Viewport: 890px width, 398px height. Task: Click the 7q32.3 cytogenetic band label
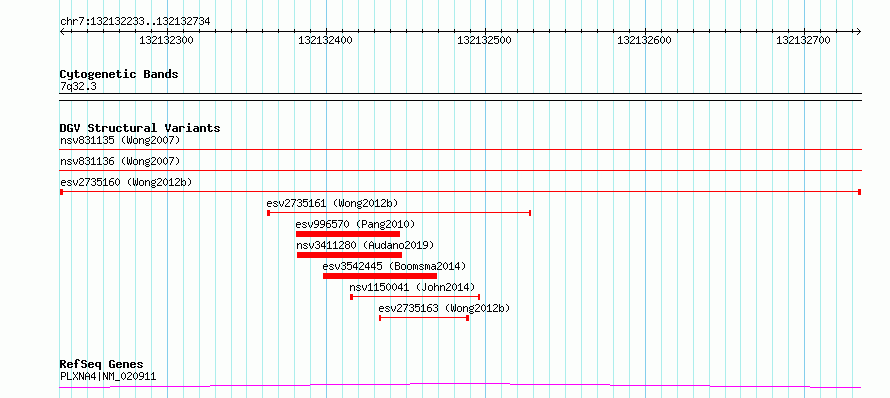(x=75, y=86)
